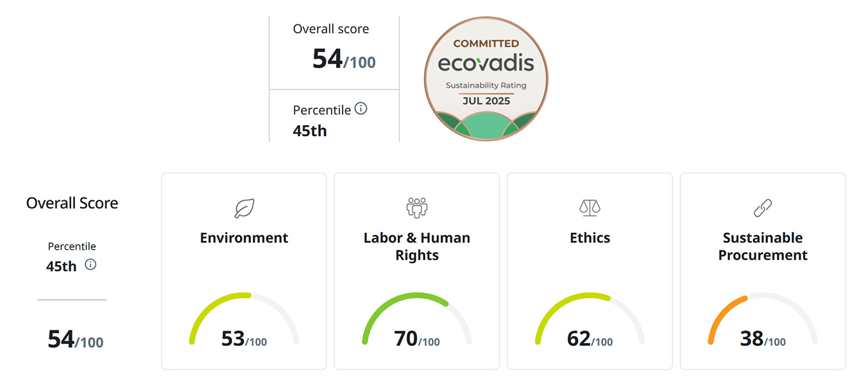Open the Sustainable Procurement card title
The height and width of the screenshot is (376, 868).
point(762,246)
